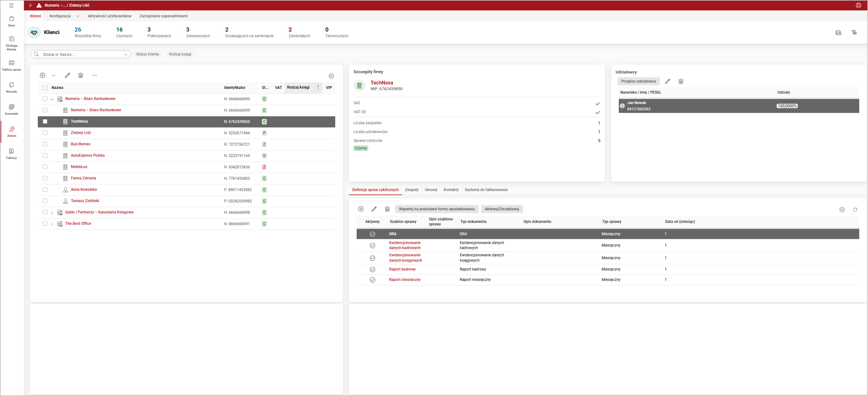Click trash icon in client list toolbar
The image size is (868, 396).
coord(81,75)
